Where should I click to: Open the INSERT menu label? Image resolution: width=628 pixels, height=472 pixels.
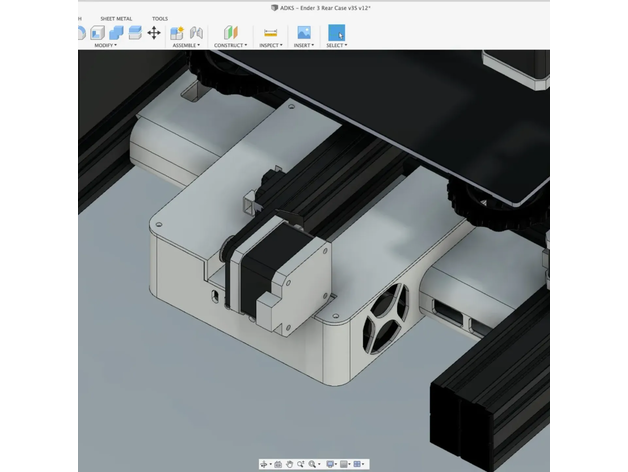(x=304, y=45)
